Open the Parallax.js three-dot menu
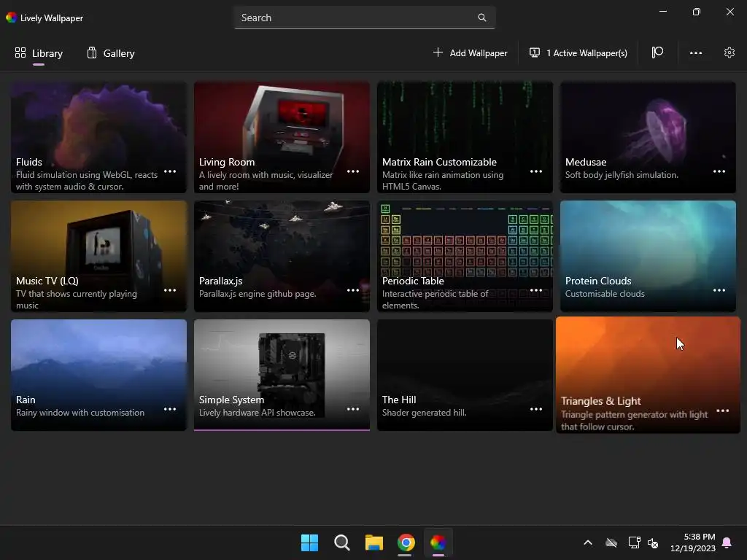This screenshot has height=560, width=747. coord(353,290)
